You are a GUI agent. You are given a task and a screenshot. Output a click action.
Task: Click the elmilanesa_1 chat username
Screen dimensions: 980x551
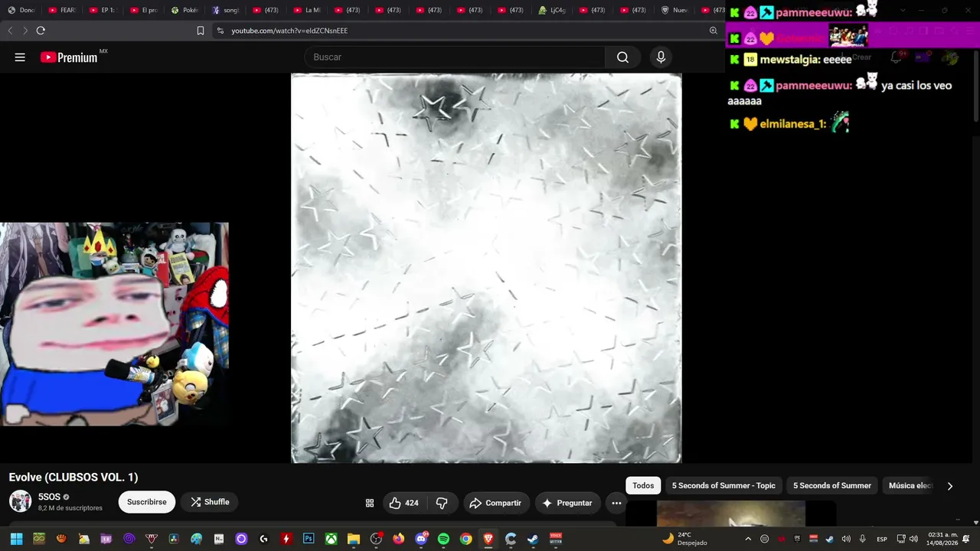(793, 124)
